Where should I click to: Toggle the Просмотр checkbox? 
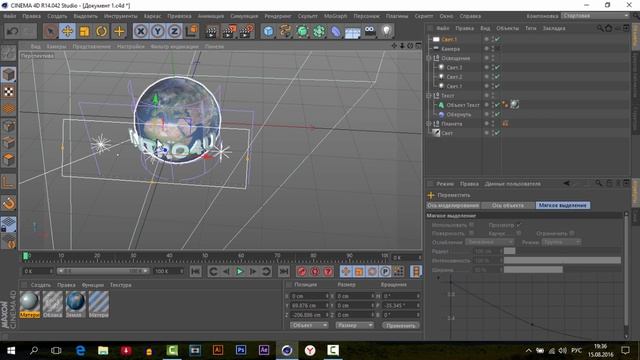tap(518, 225)
